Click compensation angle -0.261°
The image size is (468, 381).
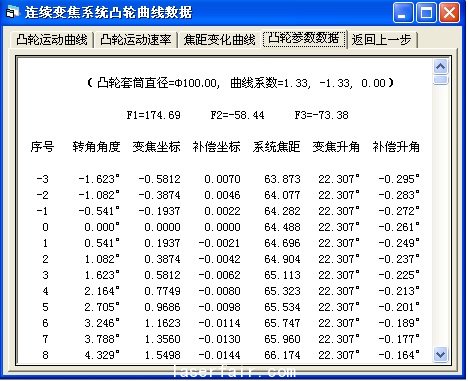pyautogui.click(x=399, y=227)
